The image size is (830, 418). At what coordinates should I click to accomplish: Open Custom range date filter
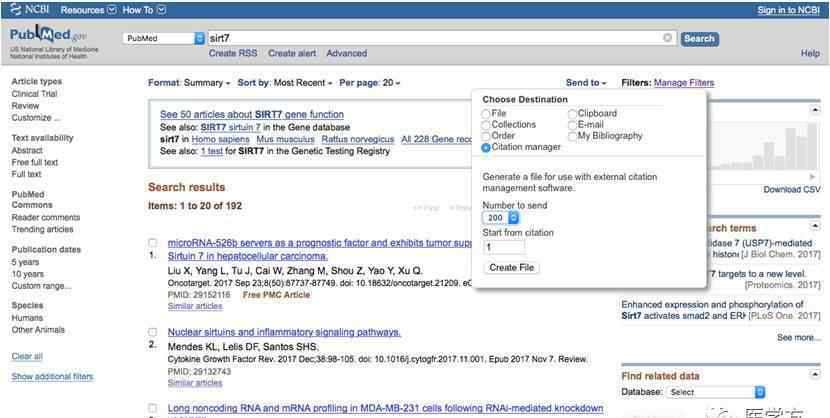pyautogui.click(x=41, y=286)
